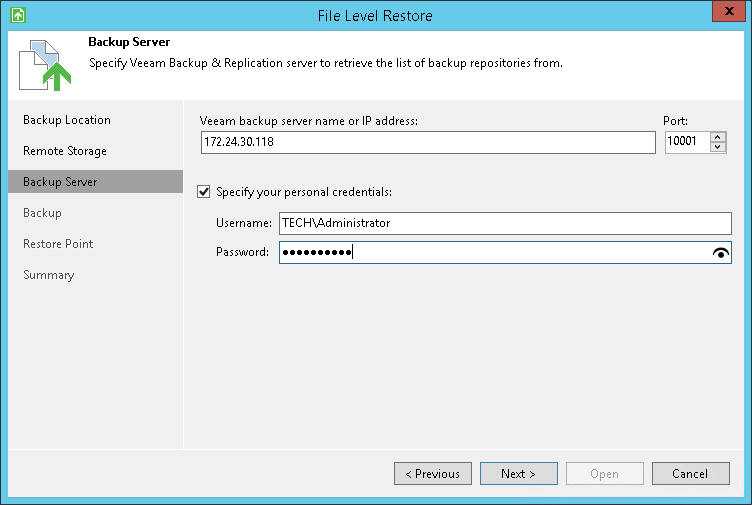Click the 'Port:' label

coord(675,121)
